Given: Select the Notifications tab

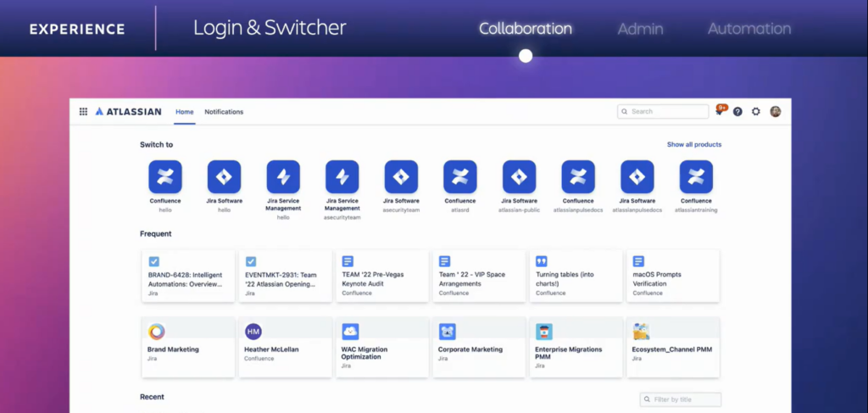Looking at the screenshot, I should pos(224,112).
